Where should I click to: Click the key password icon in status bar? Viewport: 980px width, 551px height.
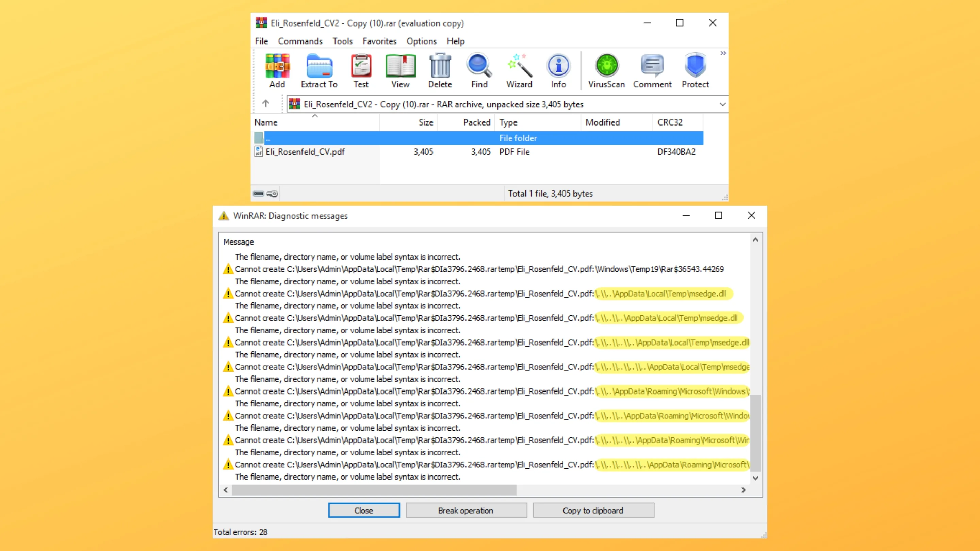click(272, 194)
